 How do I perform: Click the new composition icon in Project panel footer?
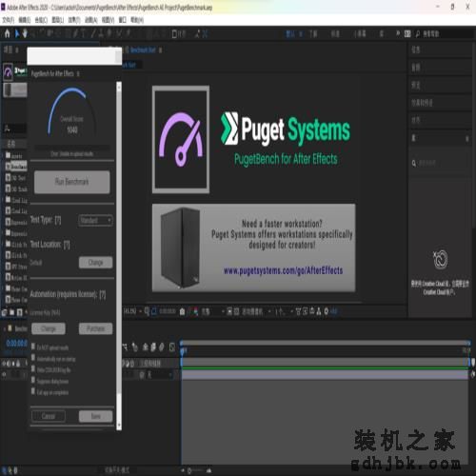(19, 312)
